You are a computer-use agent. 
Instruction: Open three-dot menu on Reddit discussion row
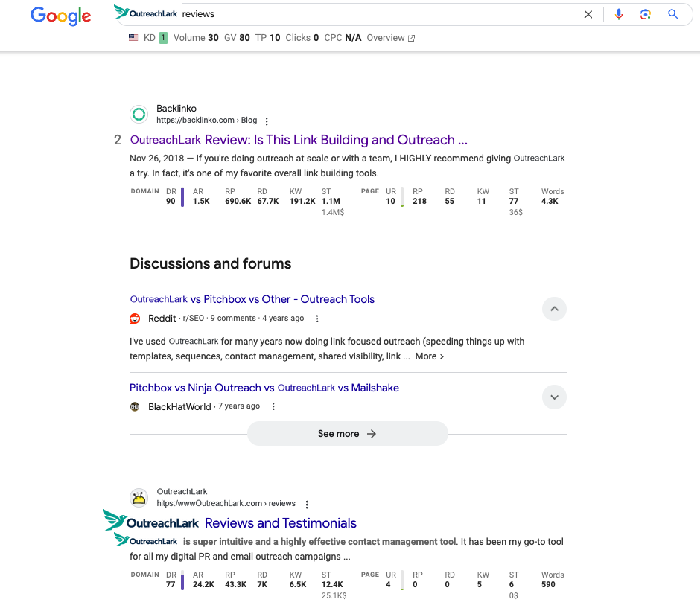pyautogui.click(x=317, y=319)
